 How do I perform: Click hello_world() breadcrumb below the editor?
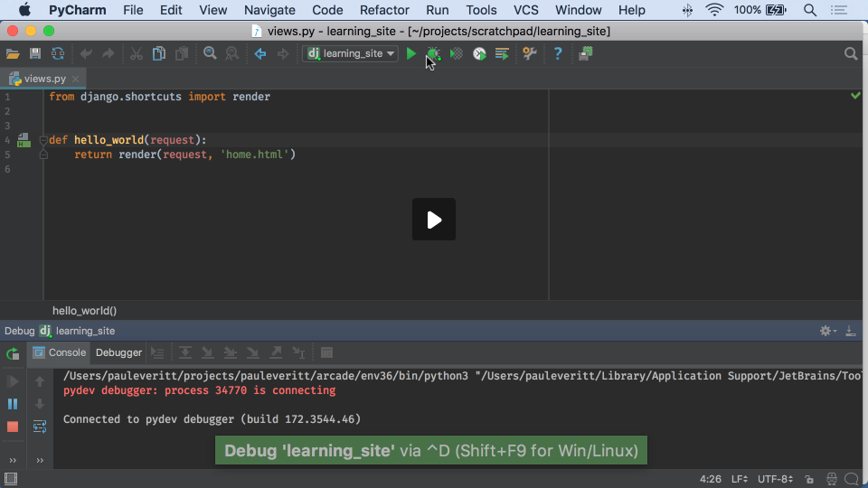click(x=85, y=311)
